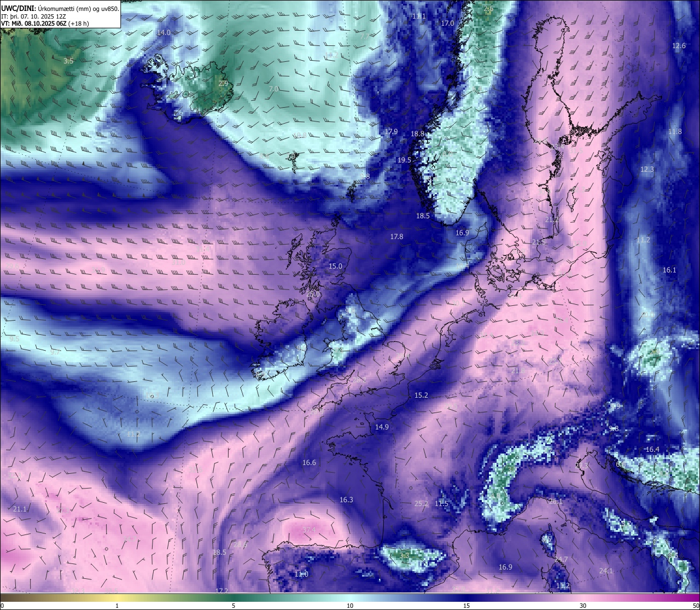The width and height of the screenshot is (700, 610).
Task: Click the 25.2 value in southern France
Action: click(x=421, y=504)
